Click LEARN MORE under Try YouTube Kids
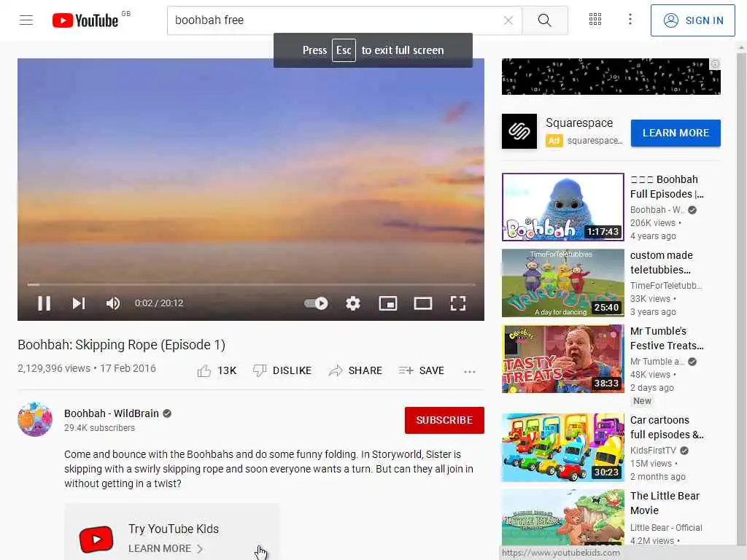The image size is (747, 560). point(166,548)
